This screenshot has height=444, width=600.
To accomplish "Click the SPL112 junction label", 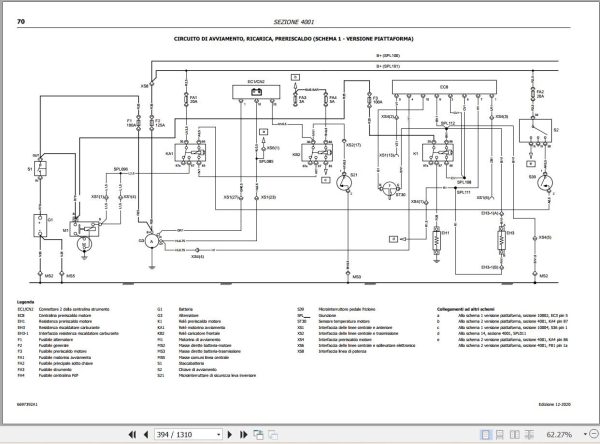I will pos(448,123).
